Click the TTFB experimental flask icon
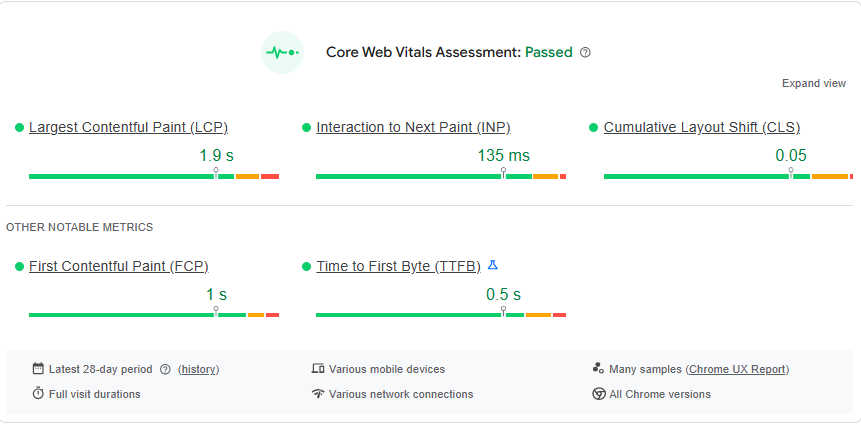The image size is (861, 430). coord(492,266)
